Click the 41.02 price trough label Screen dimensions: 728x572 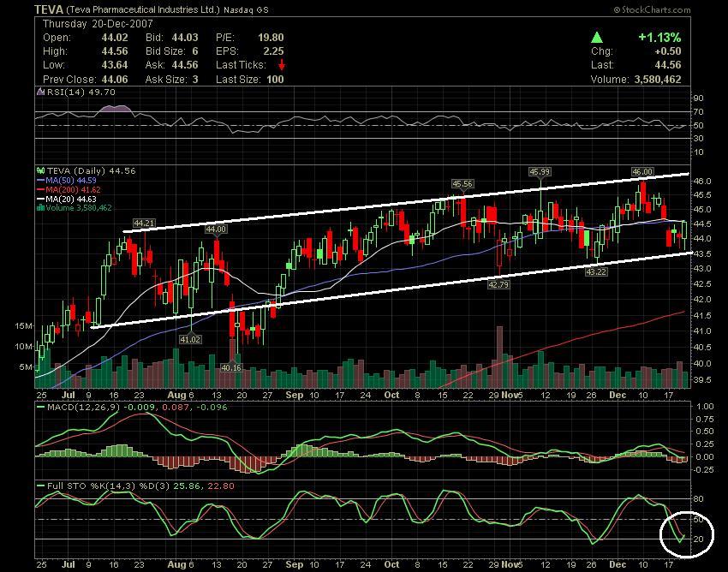pyautogui.click(x=190, y=339)
